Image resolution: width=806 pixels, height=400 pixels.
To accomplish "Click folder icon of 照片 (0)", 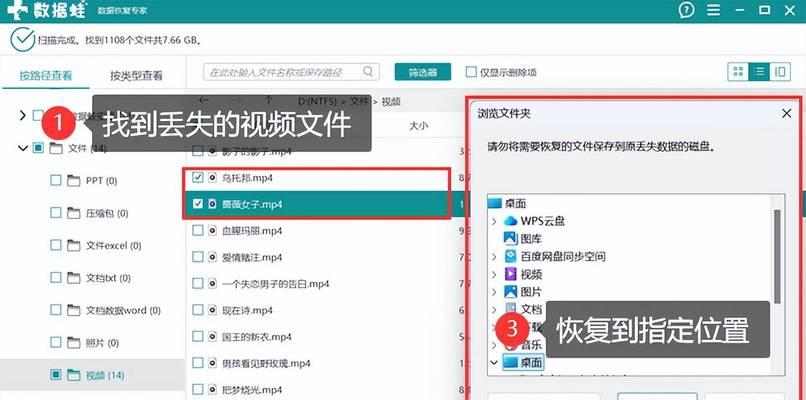I will tap(74, 342).
